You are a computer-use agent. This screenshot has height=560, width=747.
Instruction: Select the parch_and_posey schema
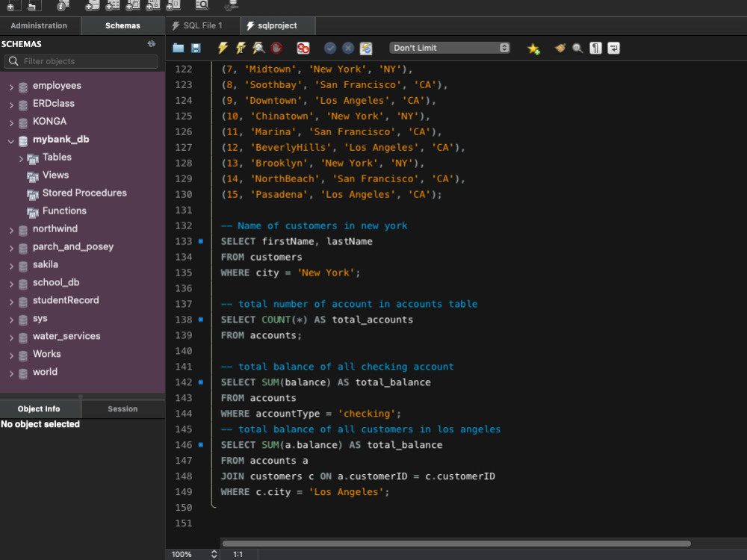pos(73,246)
